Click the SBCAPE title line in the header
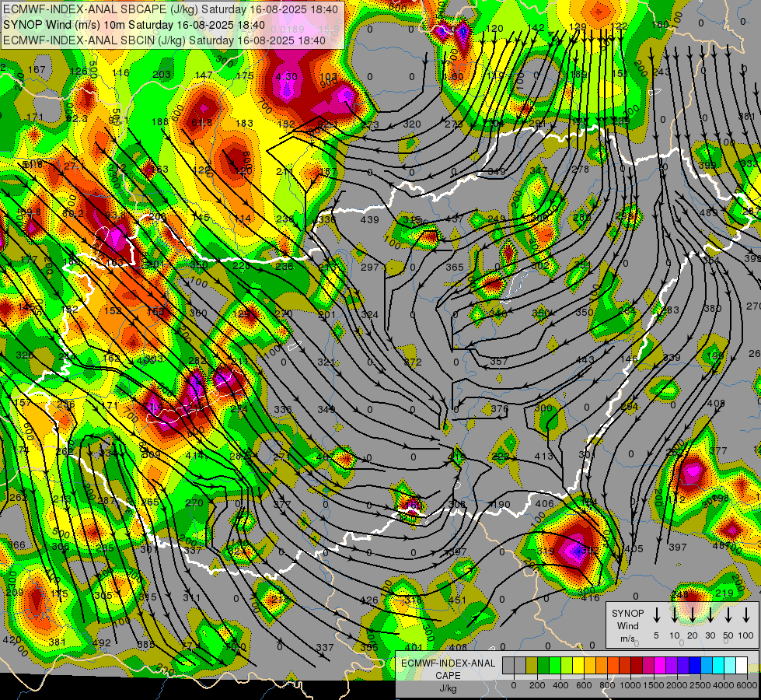 coord(170,9)
